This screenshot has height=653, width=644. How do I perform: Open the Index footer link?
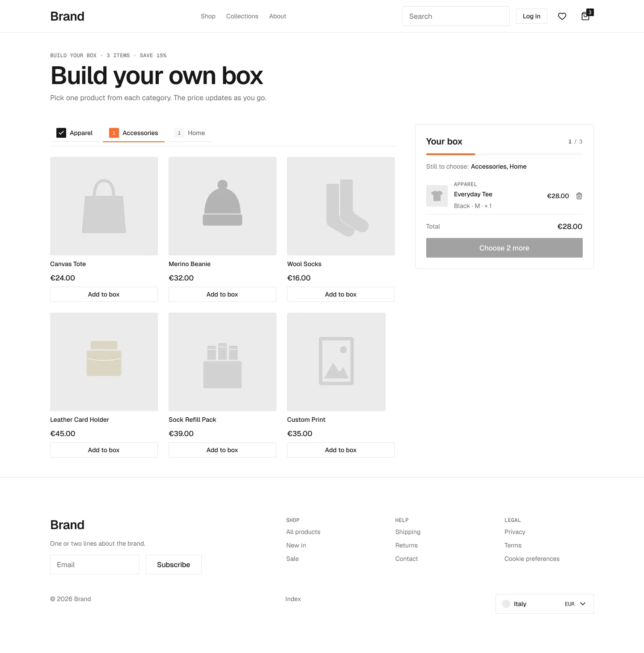293,599
